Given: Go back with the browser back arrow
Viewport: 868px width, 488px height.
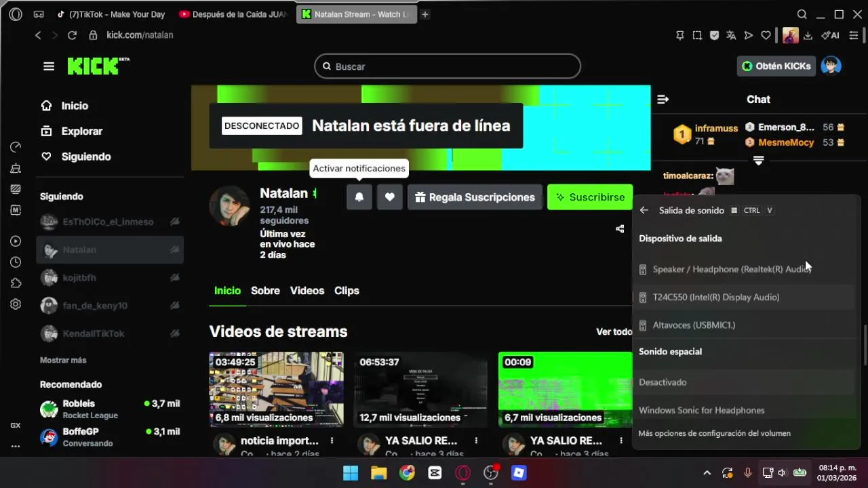Looking at the screenshot, I should [x=38, y=35].
